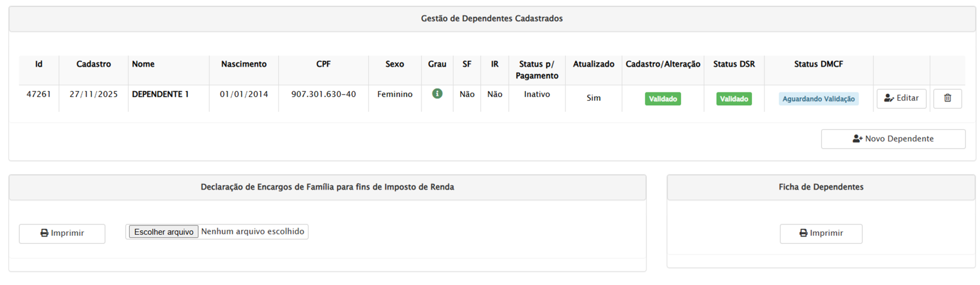Print the Ficha de Dependentes
The image size is (980, 285).
click(821, 233)
